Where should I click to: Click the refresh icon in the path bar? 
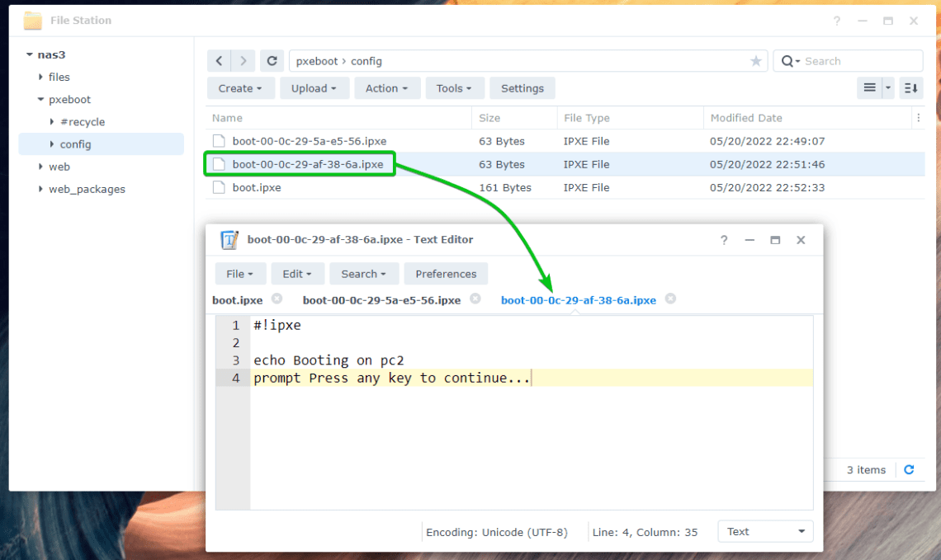[272, 60]
